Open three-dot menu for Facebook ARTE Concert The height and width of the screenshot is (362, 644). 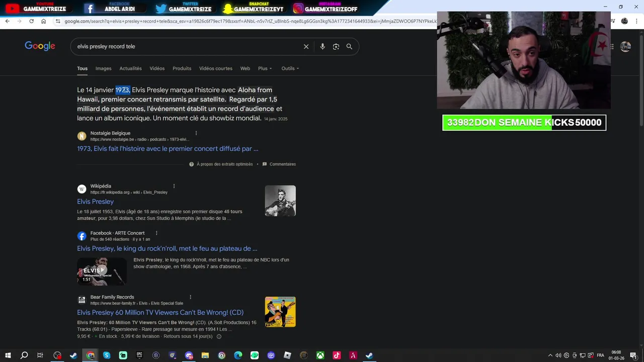coord(156,233)
